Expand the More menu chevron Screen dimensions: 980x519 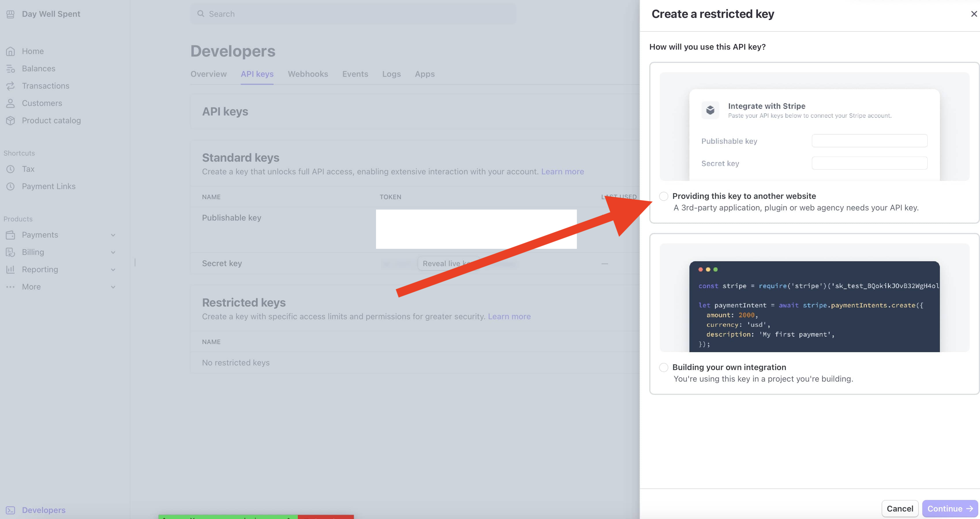click(x=113, y=287)
